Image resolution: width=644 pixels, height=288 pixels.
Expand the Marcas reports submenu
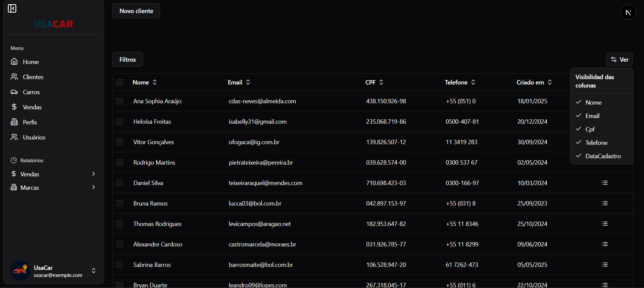click(x=93, y=187)
